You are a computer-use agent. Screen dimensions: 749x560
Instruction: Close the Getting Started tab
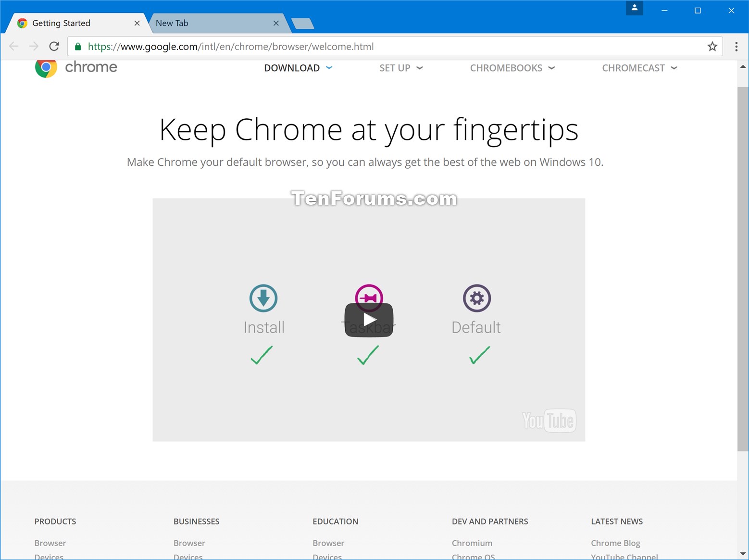pos(137,23)
